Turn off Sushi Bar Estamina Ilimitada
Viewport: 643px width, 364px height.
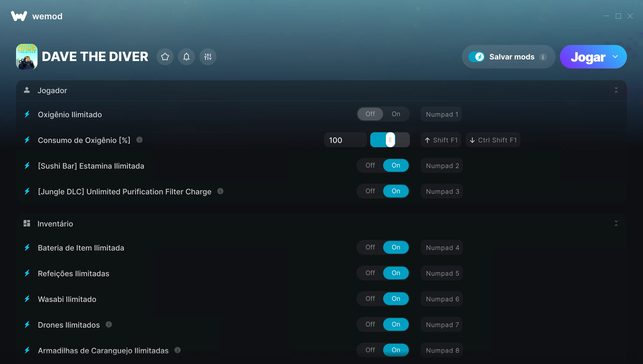pyautogui.click(x=370, y=165)
